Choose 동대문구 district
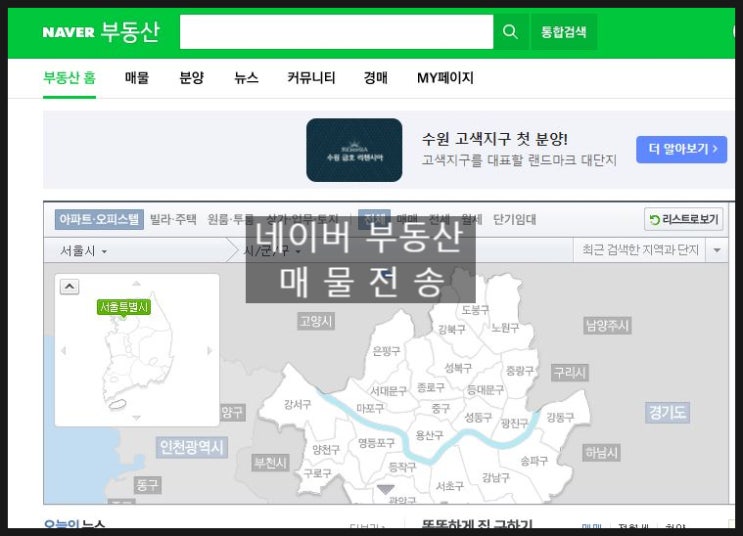This screenshot has width=743, height=536. click(x=485, y=390)
